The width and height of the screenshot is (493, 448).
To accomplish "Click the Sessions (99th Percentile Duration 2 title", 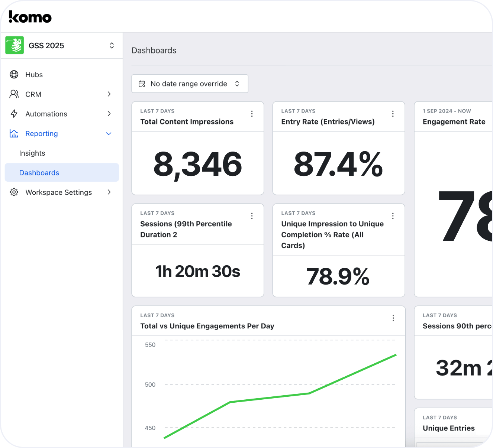I will (186, 229).
